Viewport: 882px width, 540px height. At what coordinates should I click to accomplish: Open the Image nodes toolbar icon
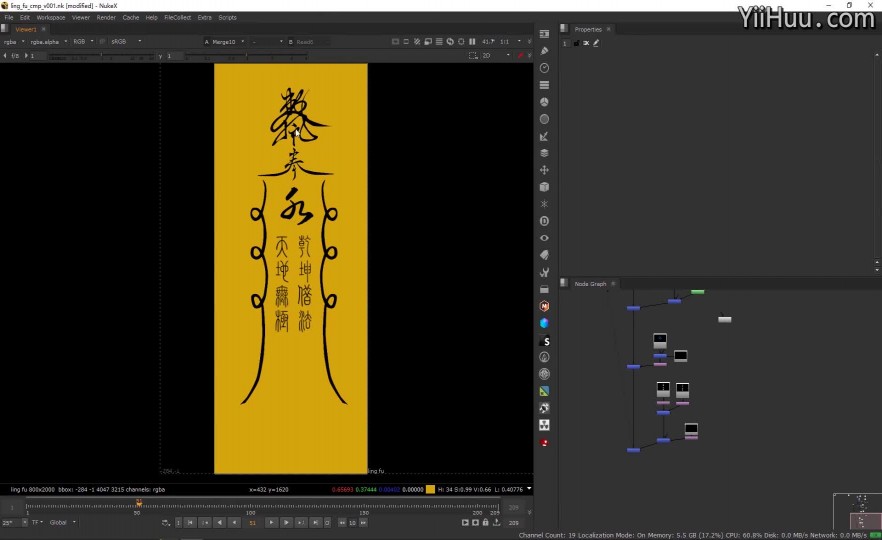544,34
